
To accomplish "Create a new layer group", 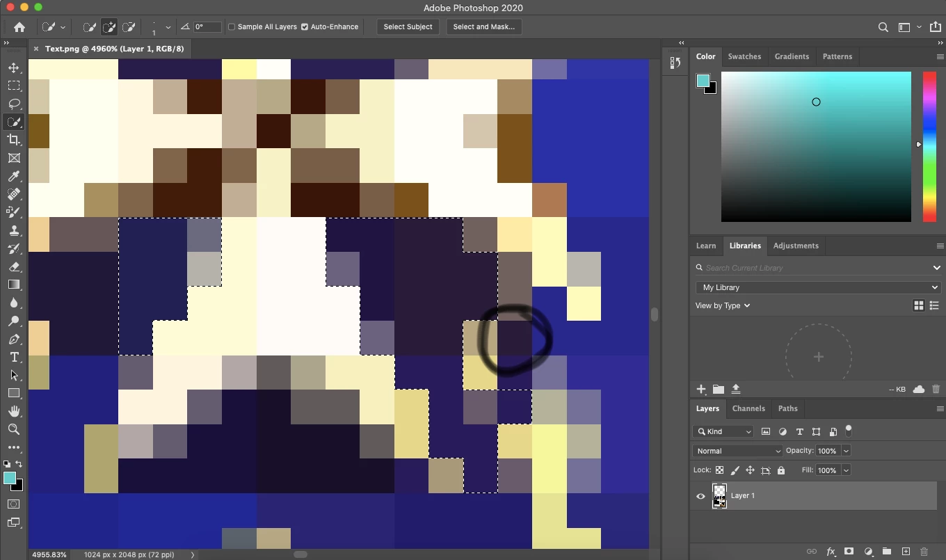I will [886, 552].
